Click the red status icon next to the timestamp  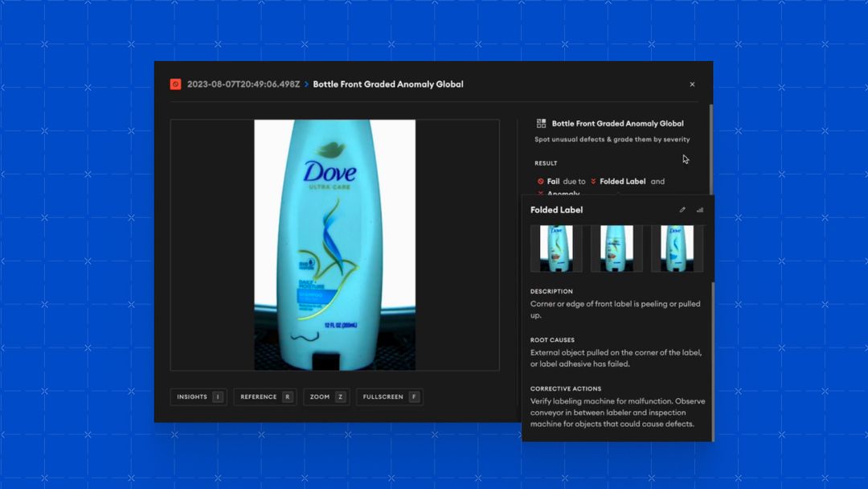tap(175, 84)
